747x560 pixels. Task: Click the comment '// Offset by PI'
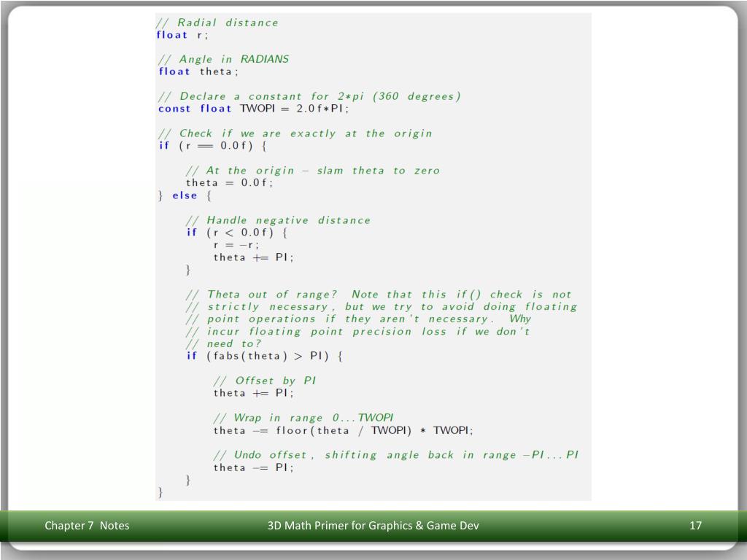tap(264, 381)
